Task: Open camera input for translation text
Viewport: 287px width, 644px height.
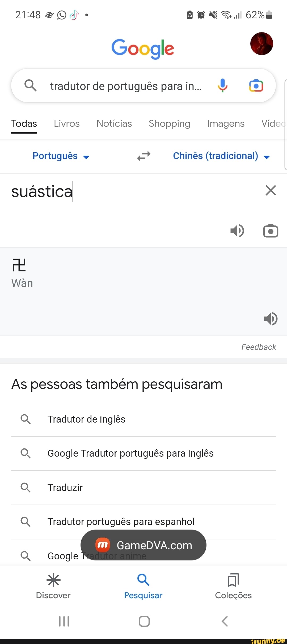Action: pyautogui.click(x=271, y=231)
